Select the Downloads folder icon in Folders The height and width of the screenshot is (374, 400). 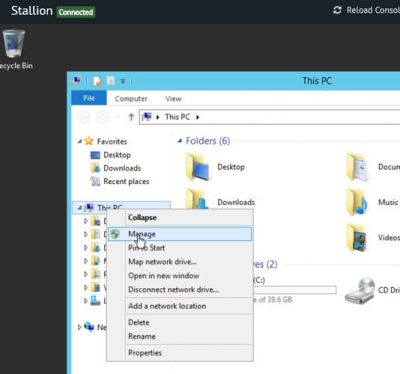(x=197, y=198)
